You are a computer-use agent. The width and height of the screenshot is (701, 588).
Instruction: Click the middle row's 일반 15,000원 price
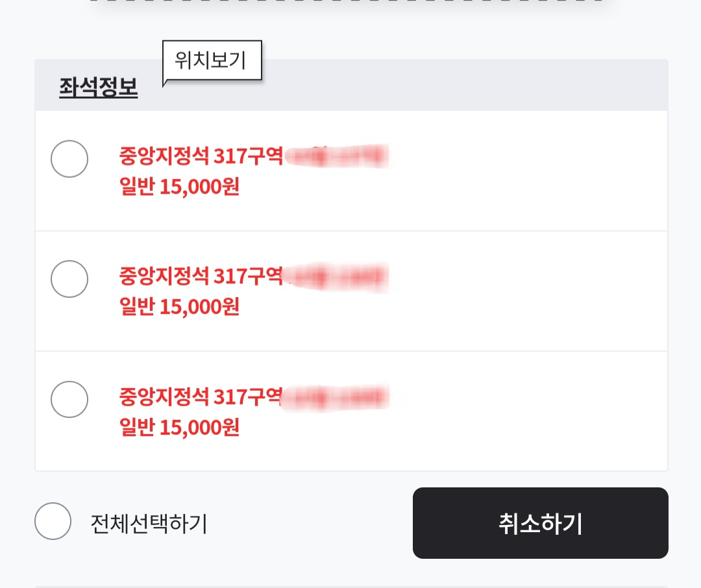pyautogui.click(x=179, y=307)
